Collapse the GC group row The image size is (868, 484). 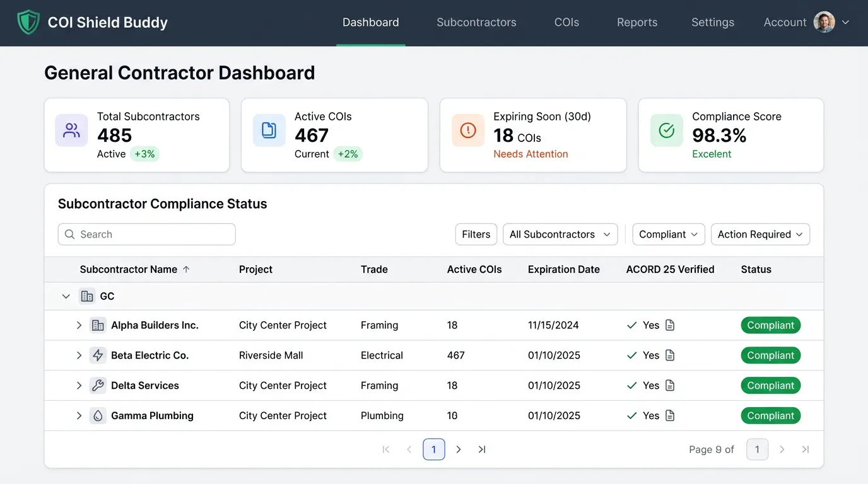point(66,296)
